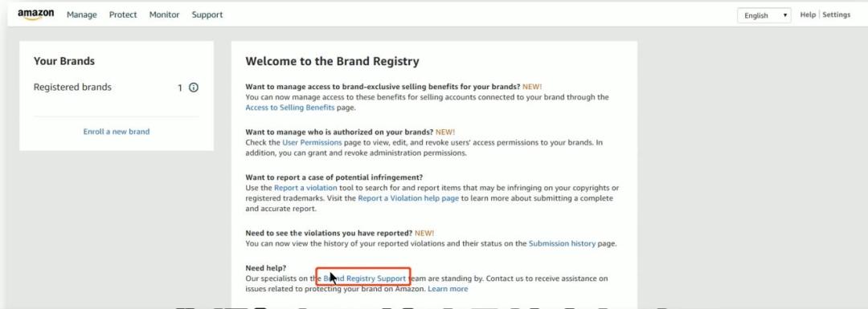The height and width of the screenshot is (309, 868).
Task: Open Access to Selling Benefits page
Action: [290, 108]
